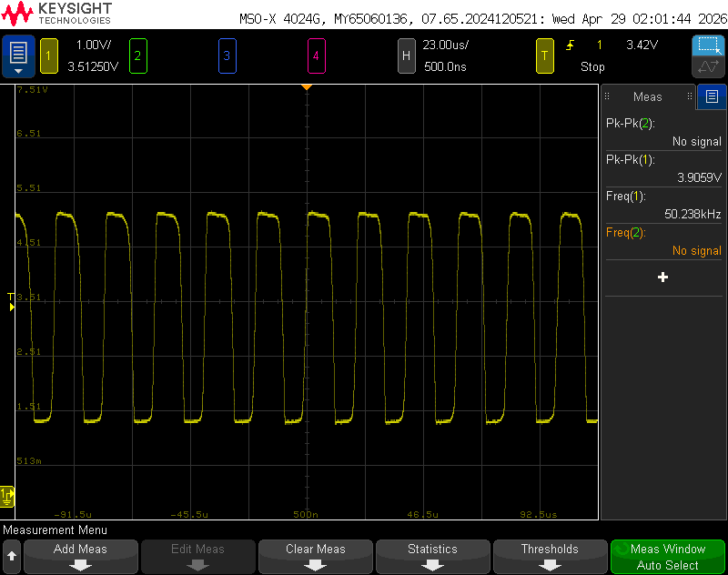Click the 23.00us/ time base value

(445, 45)
